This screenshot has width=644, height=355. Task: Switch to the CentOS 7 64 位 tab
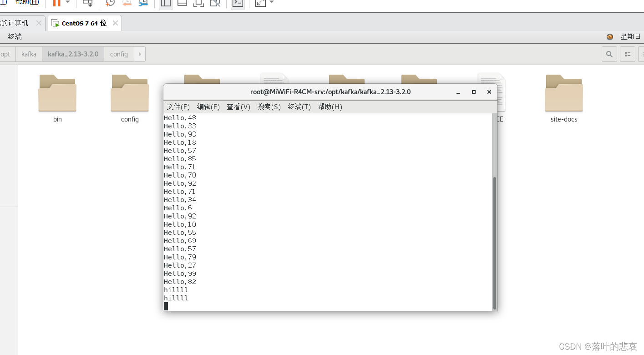tap(84, 23)
